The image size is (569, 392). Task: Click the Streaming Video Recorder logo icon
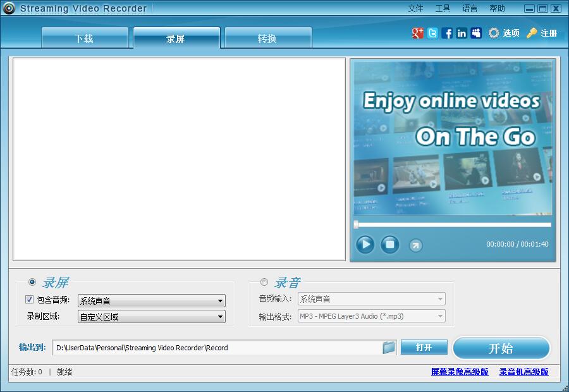point(9,8)
